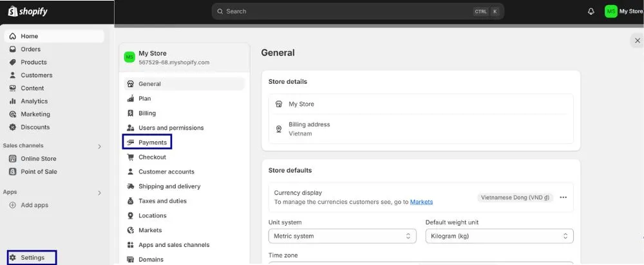Viewport: 644px width, 265px height.
Task: Click the Taxes and duties icon
Action: point(131,201)
